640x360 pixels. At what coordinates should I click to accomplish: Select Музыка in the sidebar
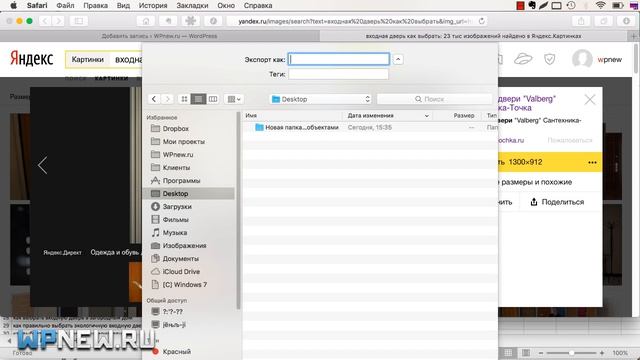pos(189,233)
